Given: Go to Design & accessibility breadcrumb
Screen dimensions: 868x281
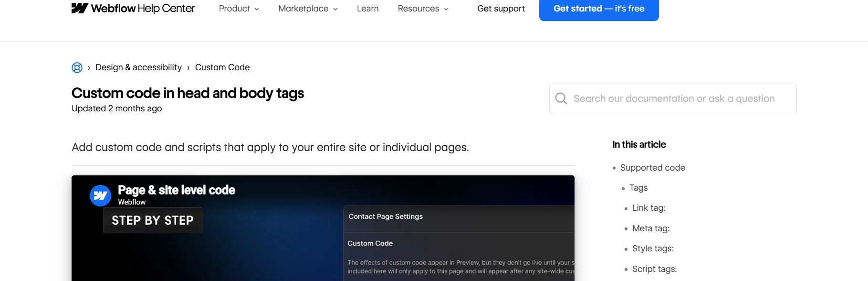Looking at the screenshot, I should tap(138, 67).
